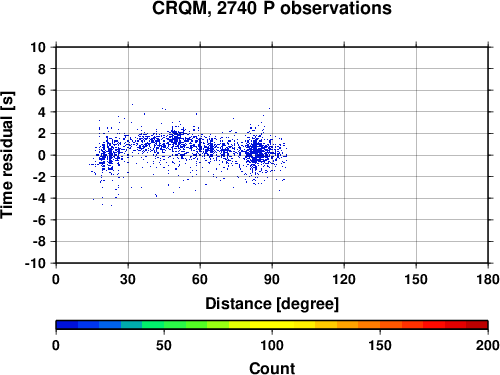Click the y-axis tick label 0
Viewport: 500px width, 375px height.
[42, 155]
